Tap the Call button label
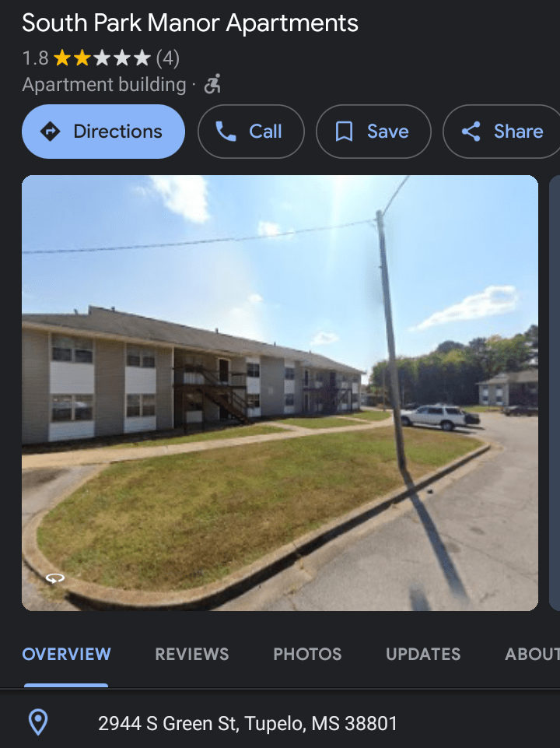 pyautogui.click(x=265, y=132)
